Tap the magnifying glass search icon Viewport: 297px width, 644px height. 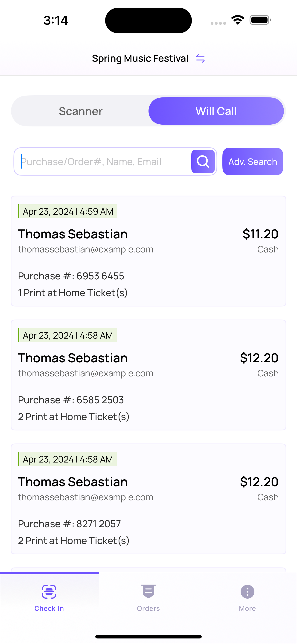click(203, 161)
